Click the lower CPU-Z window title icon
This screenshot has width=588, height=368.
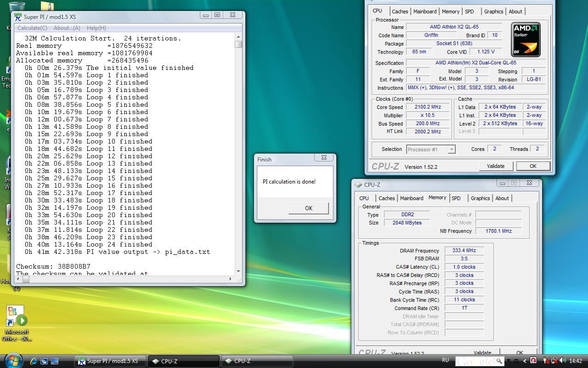pyautogui.click(x=358, y=185)
